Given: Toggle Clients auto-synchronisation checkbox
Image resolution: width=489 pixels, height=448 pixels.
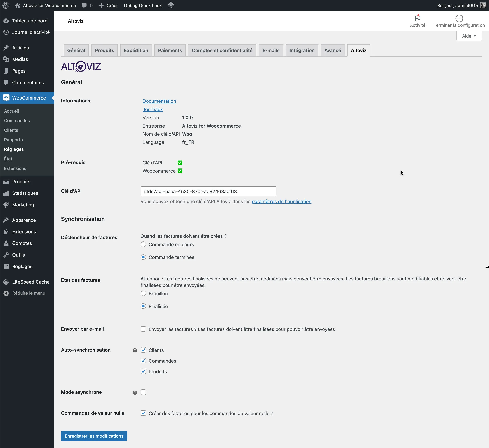Looking at the screenshot, I should tap(143, 350).
